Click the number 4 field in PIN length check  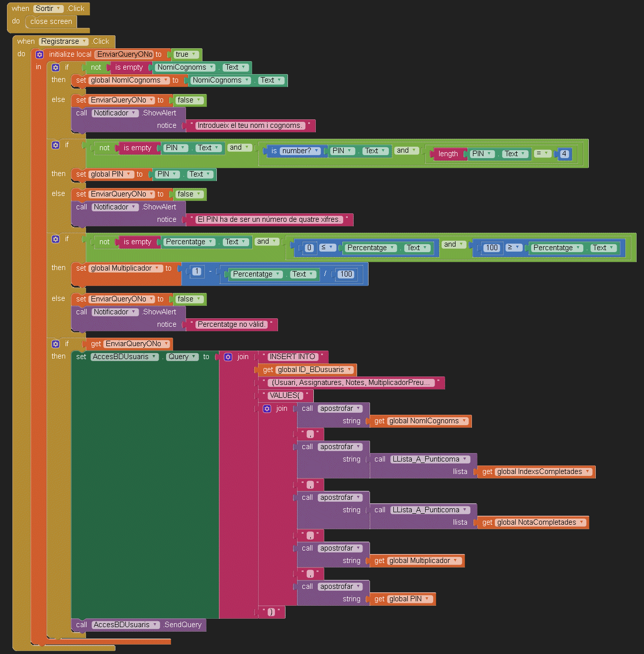(x=564, y=154)
